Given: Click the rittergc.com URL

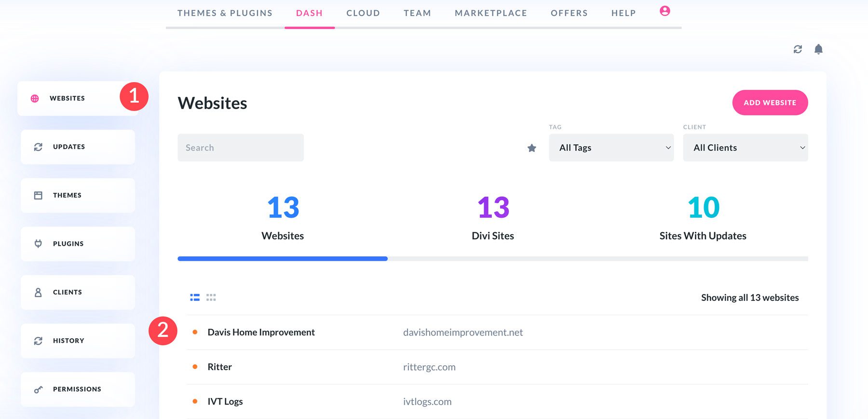Looking at the screenshot, I should [x=429, y=367].
